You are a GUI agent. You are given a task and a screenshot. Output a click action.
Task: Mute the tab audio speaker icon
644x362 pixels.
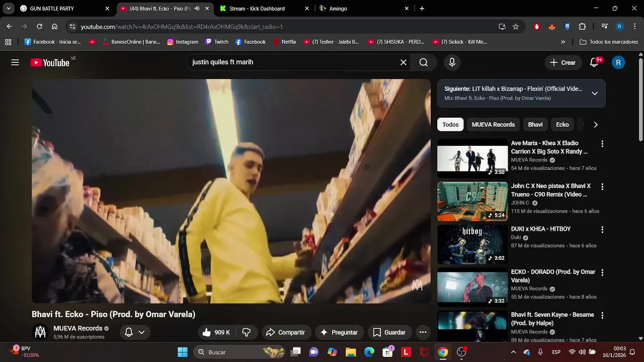tap(197, 9)
